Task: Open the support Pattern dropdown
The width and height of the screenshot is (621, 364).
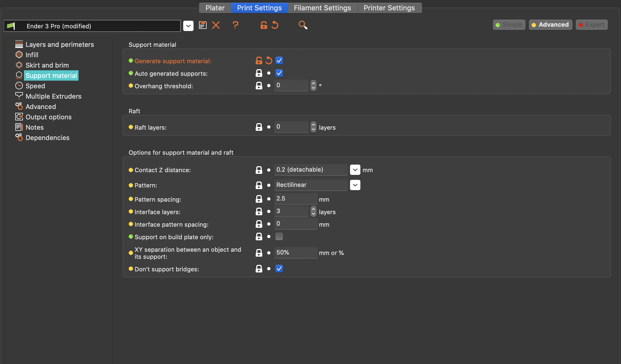Action: pos(355,185)
